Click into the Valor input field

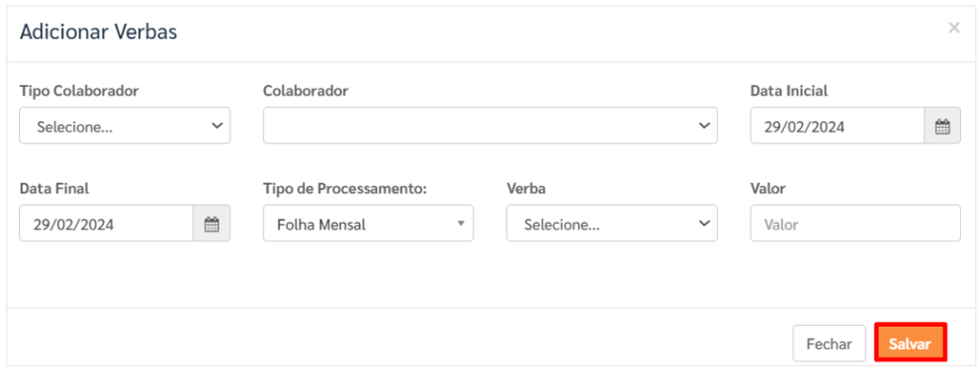click(856, 224)
